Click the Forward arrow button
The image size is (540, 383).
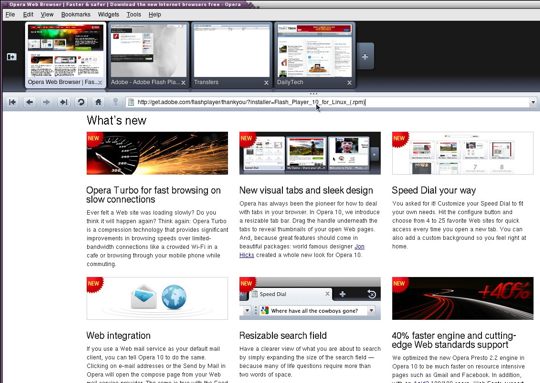click(x=46, y=102)
